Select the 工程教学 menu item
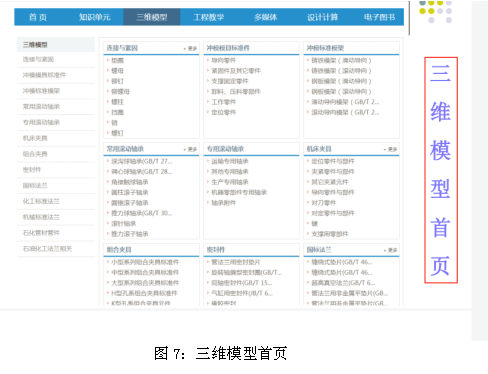The height and width of the screenshot is (374, 488). (x=209, y=17)
